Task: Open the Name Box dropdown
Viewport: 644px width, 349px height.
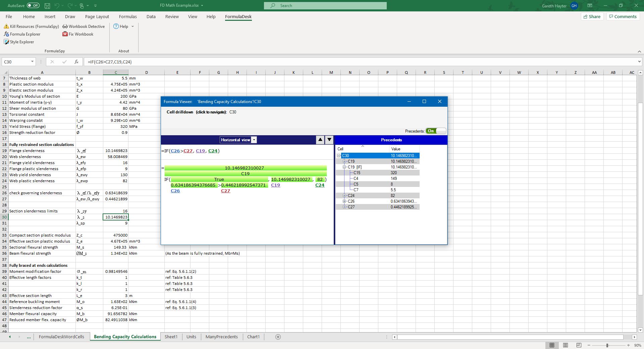Action: pyautogui.click(x=32, y=62)
